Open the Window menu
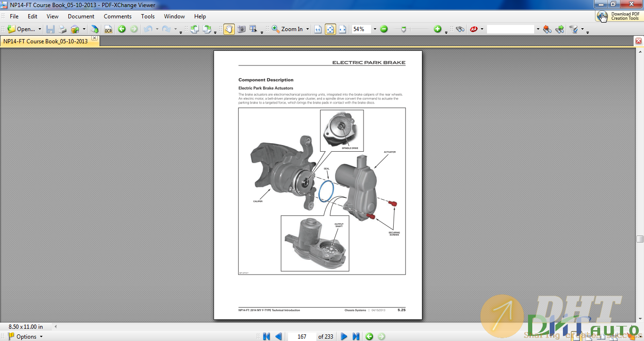 (x=174, y=16)
